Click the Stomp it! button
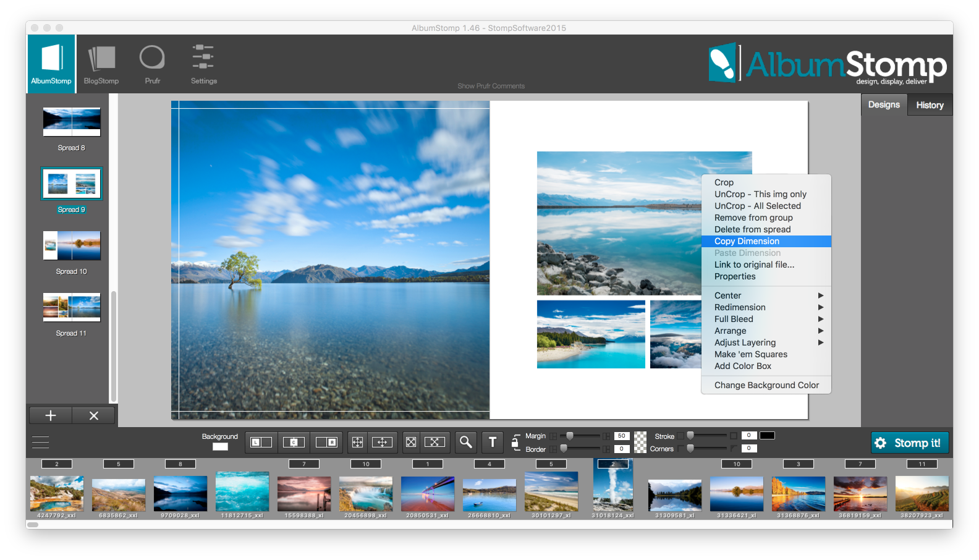Image resolution: width=979 pixels, height=560 pixels. (910, 443)
